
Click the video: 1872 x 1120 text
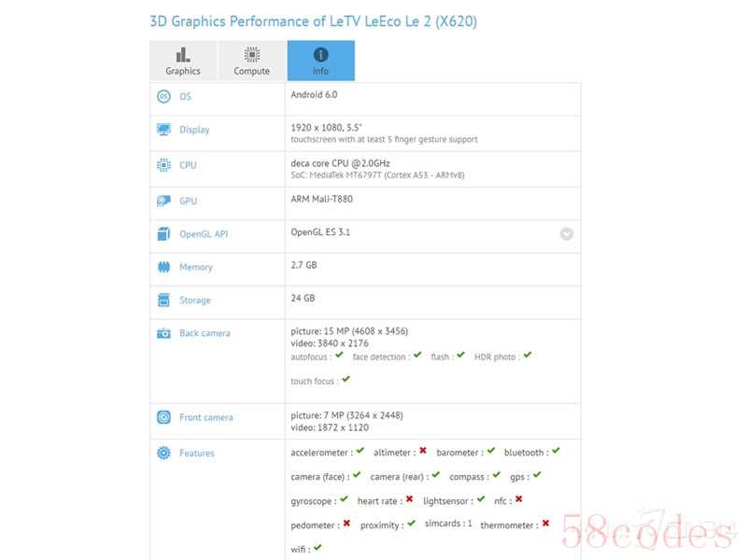tap(330, 427)
